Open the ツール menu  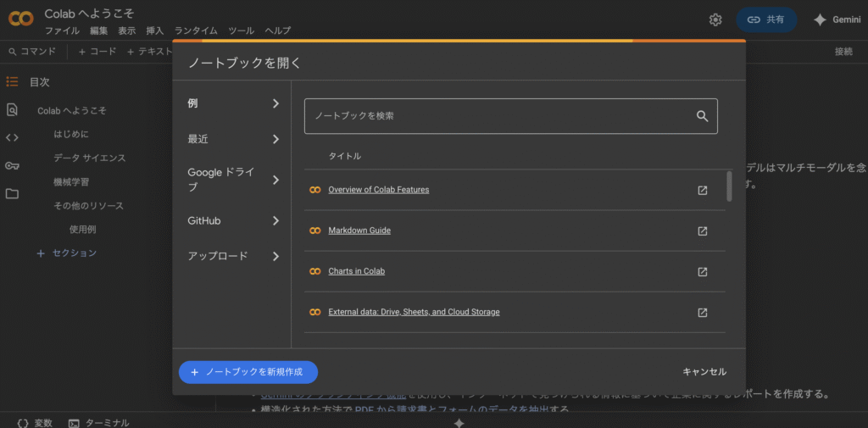[242, 31]
